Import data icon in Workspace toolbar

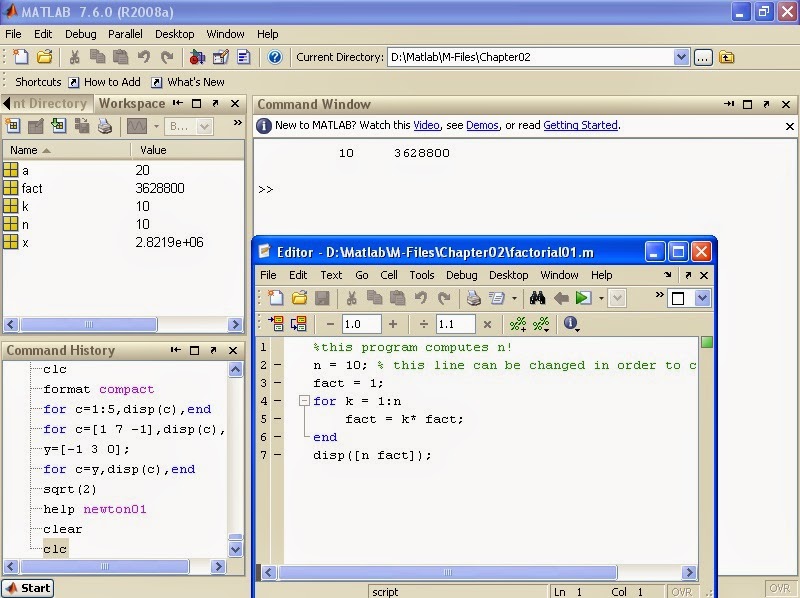(59, 126)
